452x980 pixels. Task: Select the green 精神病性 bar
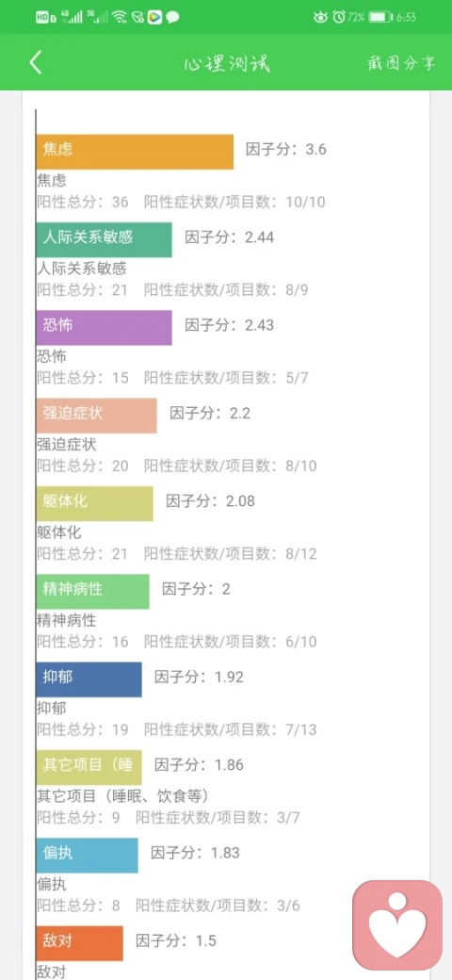pos(93,591)
